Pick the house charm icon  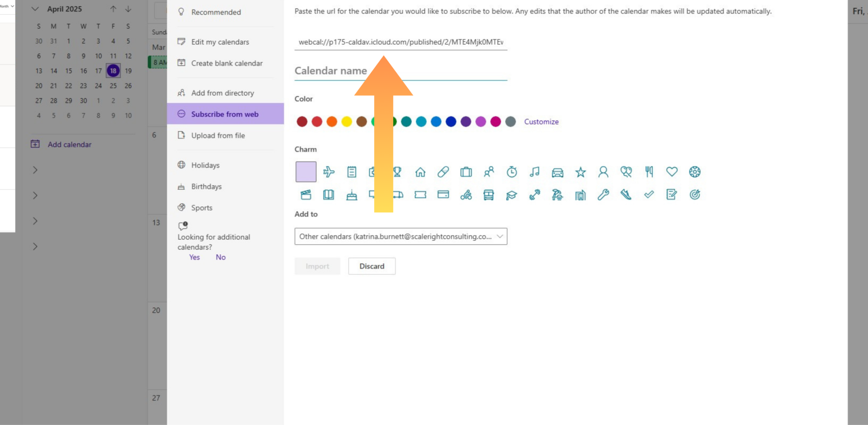[x=420, y=172]
